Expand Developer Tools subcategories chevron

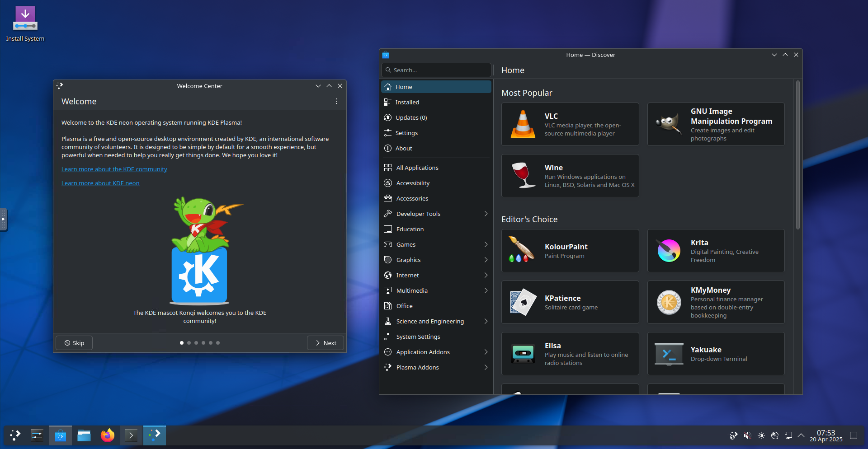click(x=486, y=214)
